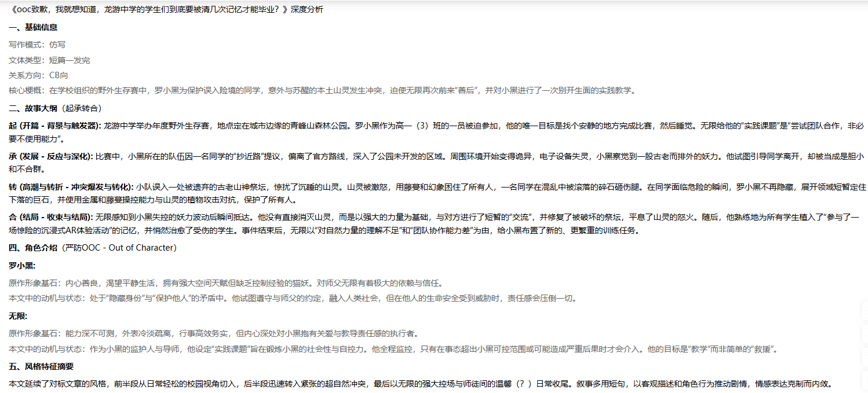Click the note "(严防OOC - Out of Character)"

[x=119, y=248]
